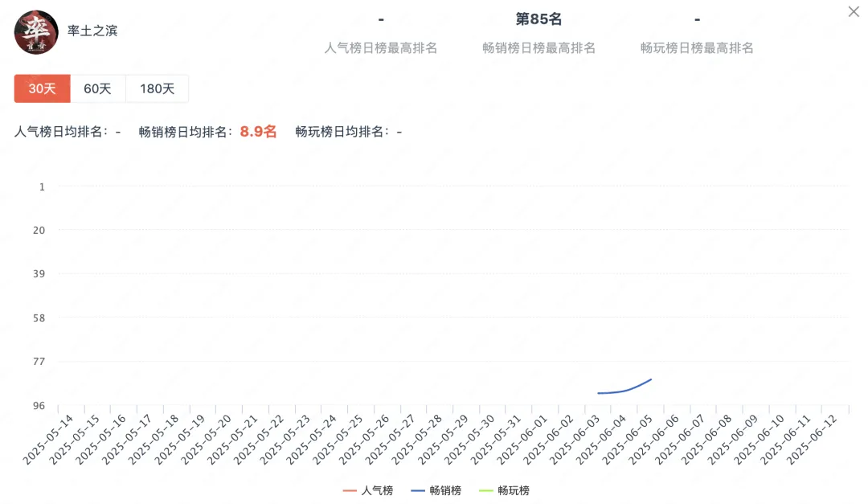Click the blue 畅销榜 trend line
868x504 pixels.
627,390
